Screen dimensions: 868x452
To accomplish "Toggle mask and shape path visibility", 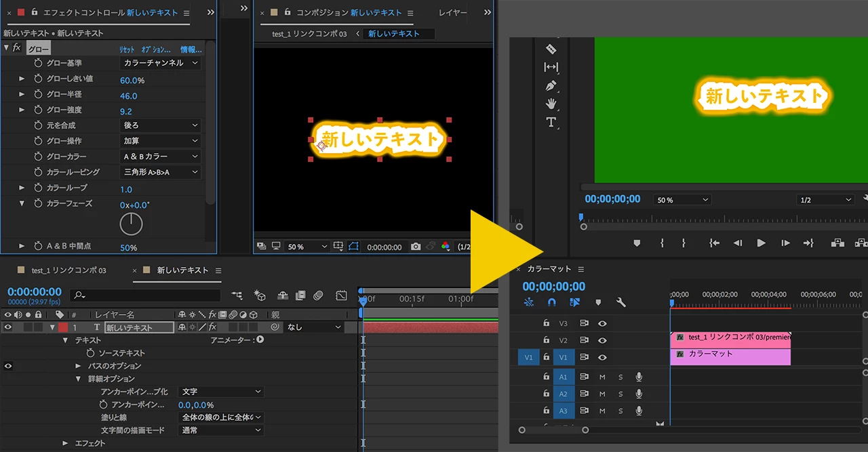I will (x=354, y=247).
